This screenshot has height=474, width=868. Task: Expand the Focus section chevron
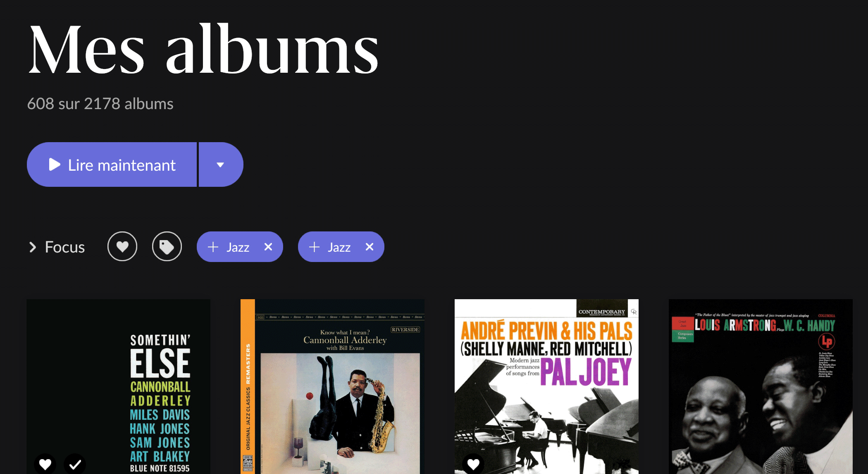point(33,247)
